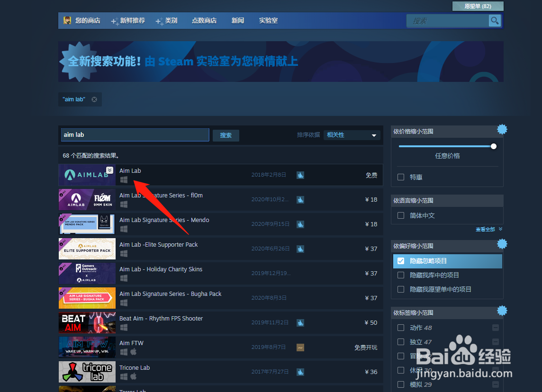This screenshot has width=542, height=392.
Task: Enable the 特惠 special offers checkbox
Action: (401, 177)
